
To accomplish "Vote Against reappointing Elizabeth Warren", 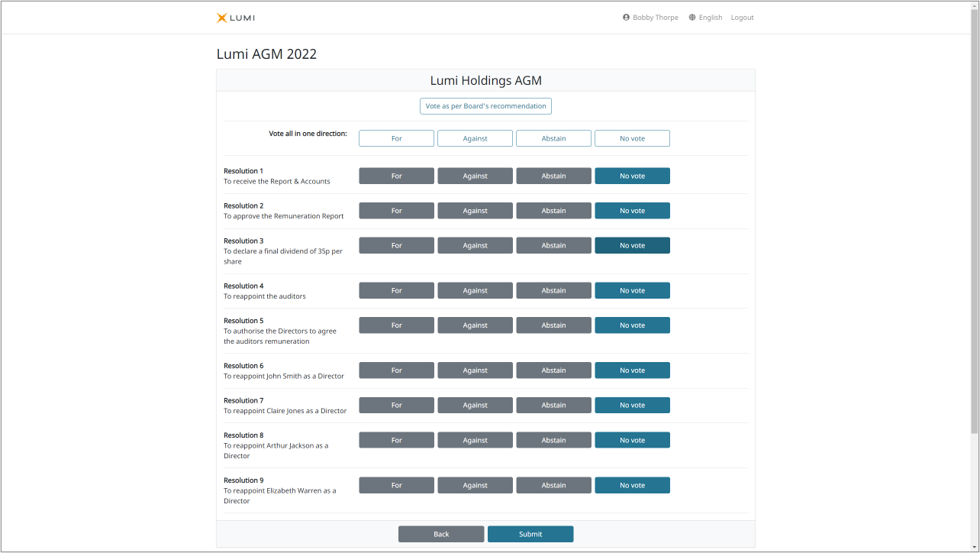I will pos(475,485).
